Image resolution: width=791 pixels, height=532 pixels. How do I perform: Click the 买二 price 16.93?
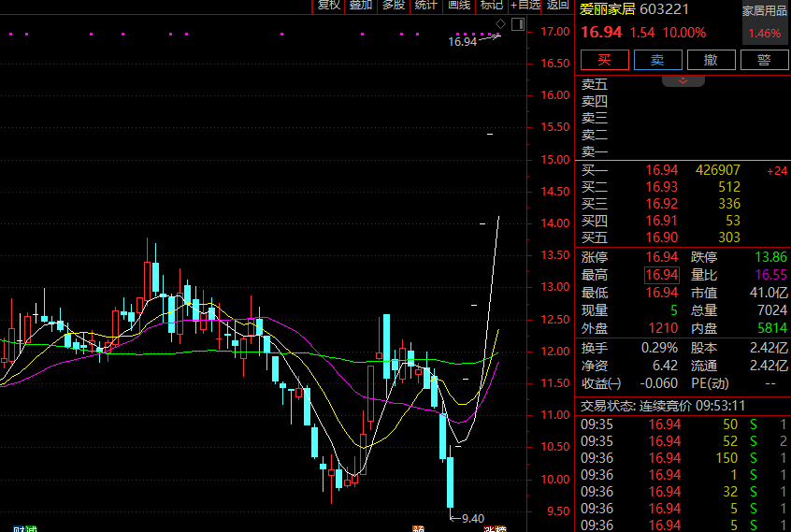click(x=662, y=187)
